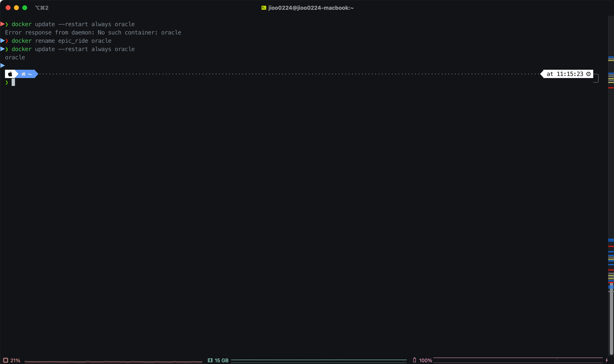
Task: Click the blue mark above the prompt
Action: 2,65
